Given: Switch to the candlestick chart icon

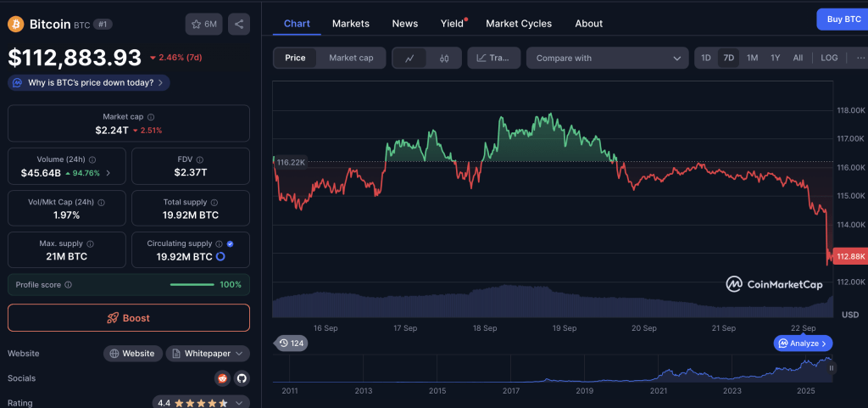Looking at the screenshot, I should pos(444,59).
